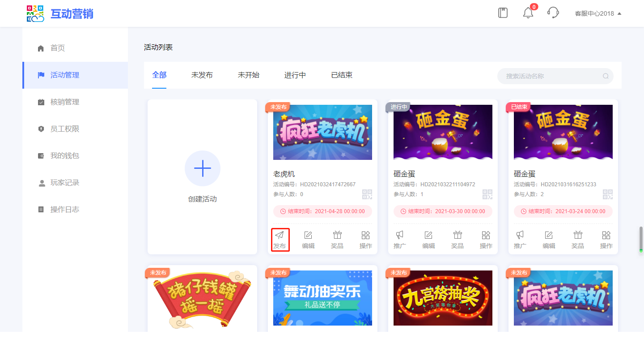Open 我的钱包 in sidebar

(x=65, y=156)
